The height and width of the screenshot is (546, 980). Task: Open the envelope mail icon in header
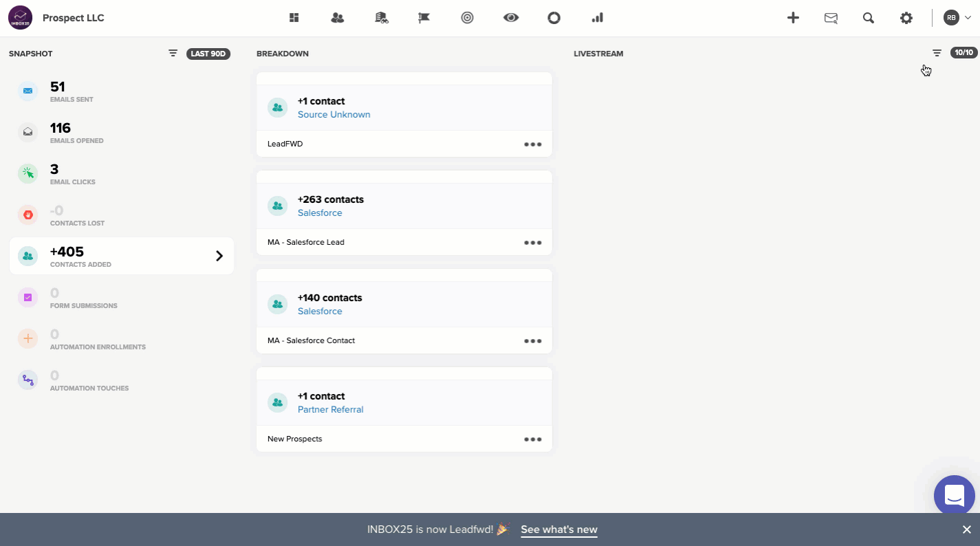831,18
